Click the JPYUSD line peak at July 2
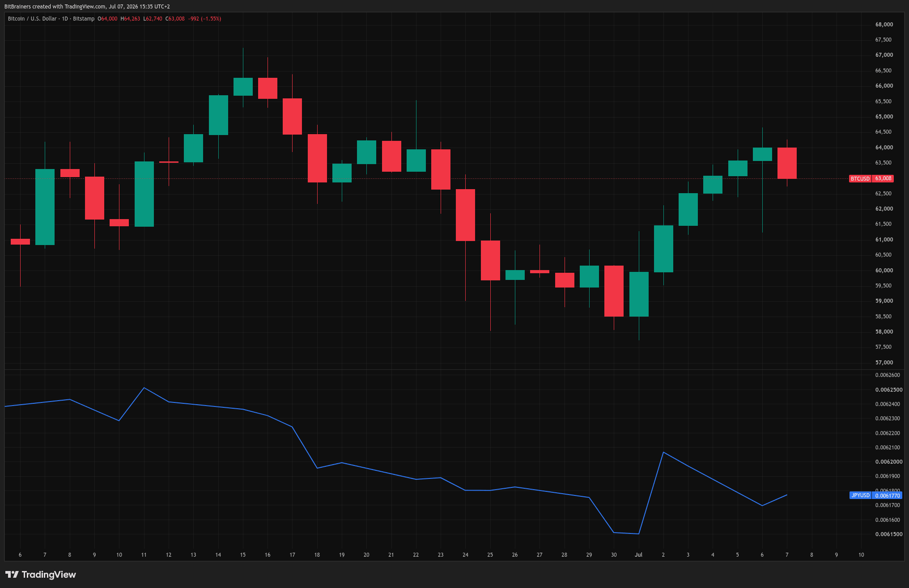Viewport: 909px width, 588px height. click(x=663, y=452)
